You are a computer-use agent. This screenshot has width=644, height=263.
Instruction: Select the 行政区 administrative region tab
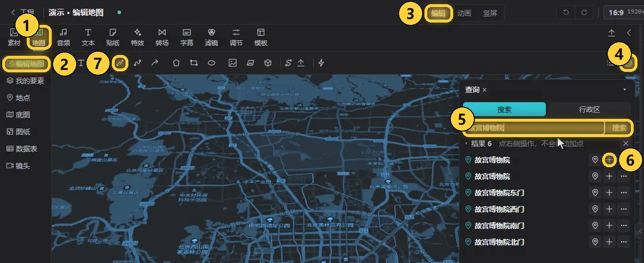(589, 109)
